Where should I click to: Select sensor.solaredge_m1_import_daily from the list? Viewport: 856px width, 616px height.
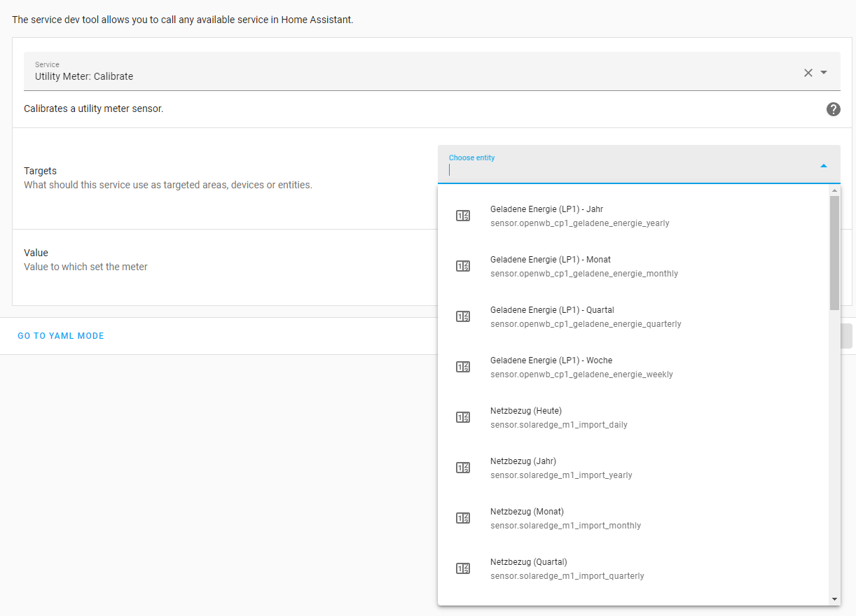559,424
